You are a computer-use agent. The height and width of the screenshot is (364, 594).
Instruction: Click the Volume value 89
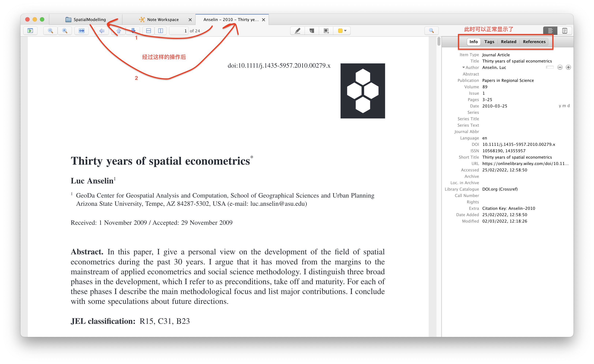coord(485,87)
